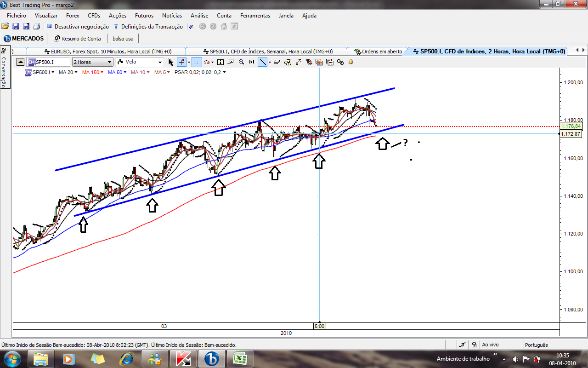Open the Análise menu
Viewport: 588px width, 368px height.
(199, 15)
